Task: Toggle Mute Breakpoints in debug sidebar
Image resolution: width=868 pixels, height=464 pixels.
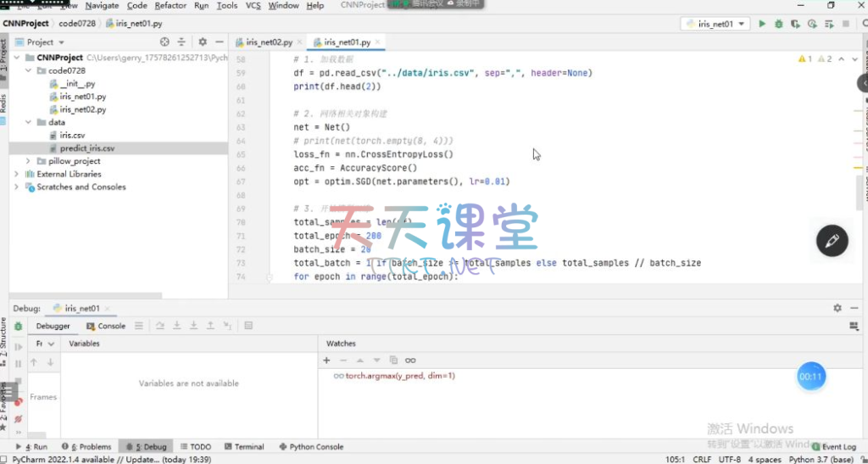Action: pos(18,419)
